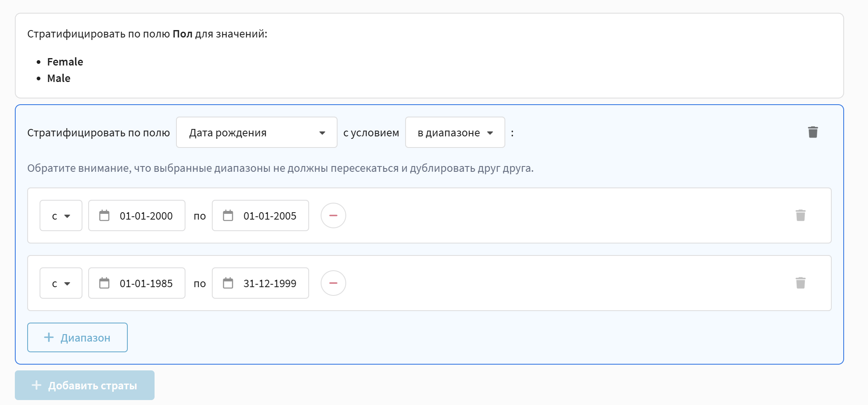Delete the Дата рождения stratification block
Image resolution: width=868 pixels, height=405 pixels.
click(x=812, y=132)
